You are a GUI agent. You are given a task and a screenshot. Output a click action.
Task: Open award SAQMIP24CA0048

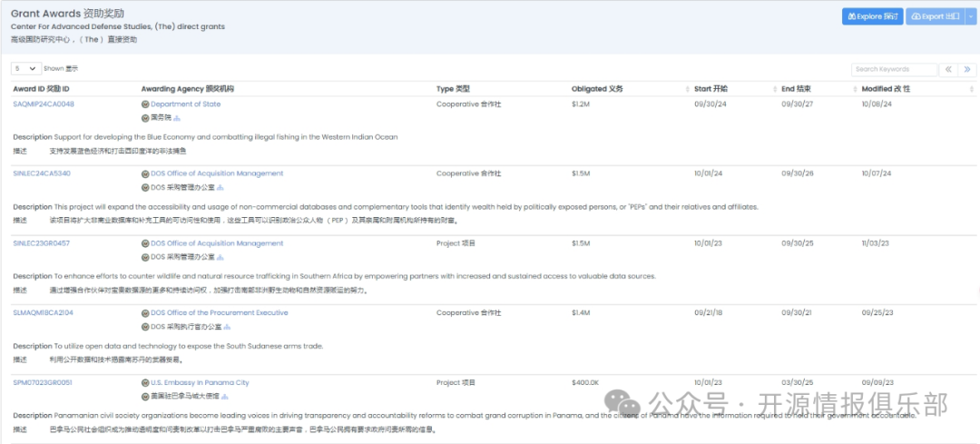coord(44,104)
